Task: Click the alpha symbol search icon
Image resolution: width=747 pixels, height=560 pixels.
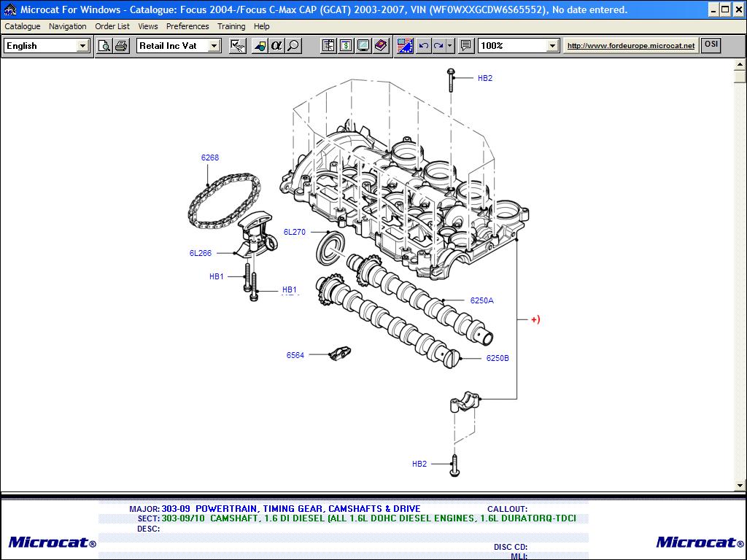Action: [276, 46]
